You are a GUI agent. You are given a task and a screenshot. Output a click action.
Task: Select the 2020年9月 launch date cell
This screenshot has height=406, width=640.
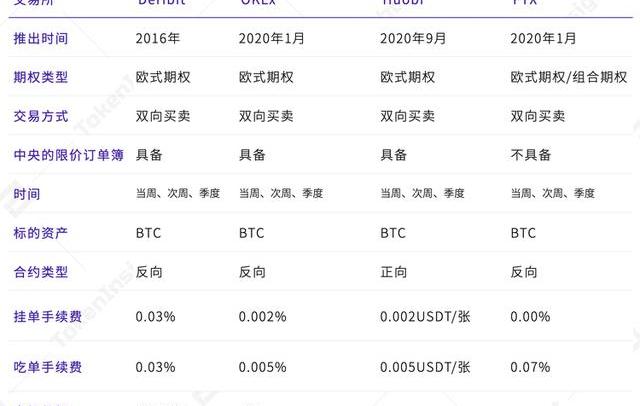coord(413,39)
